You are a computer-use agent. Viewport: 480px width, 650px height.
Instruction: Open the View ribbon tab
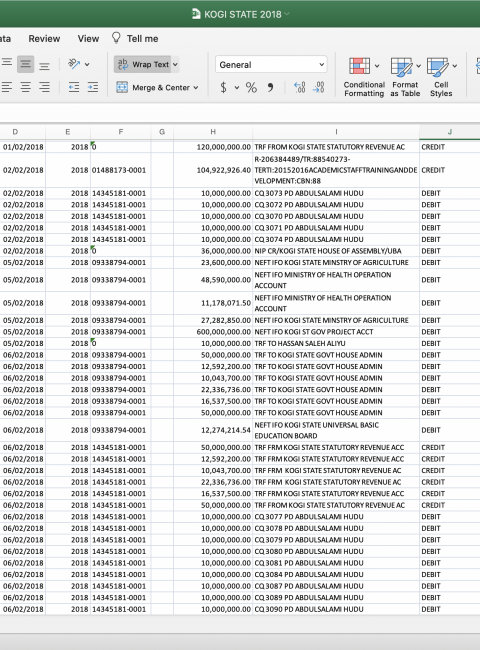pos(88,39)
